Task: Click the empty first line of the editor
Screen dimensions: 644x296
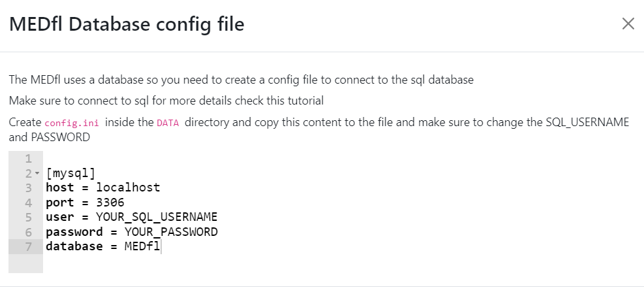Action: (196, 159)
